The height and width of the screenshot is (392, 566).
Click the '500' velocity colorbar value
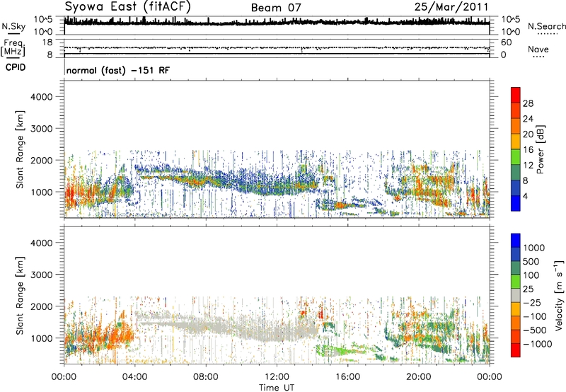(531, 261)
